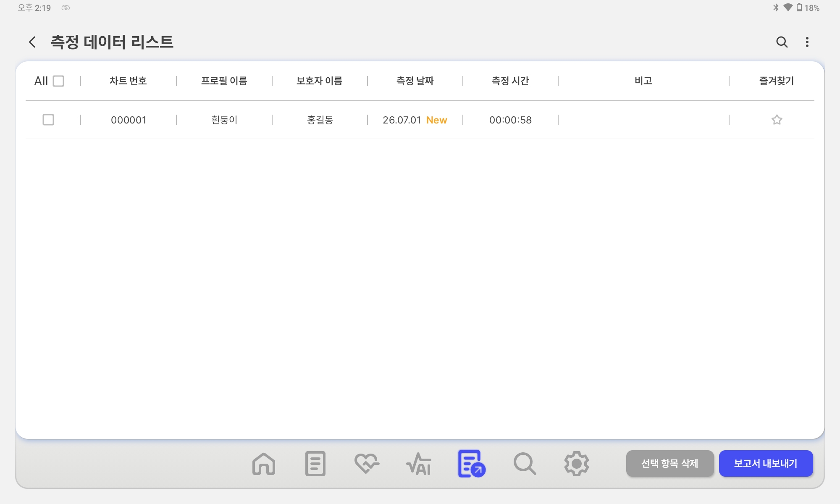
Task: Select profile name 흰둥이
Action: point(224,120)
